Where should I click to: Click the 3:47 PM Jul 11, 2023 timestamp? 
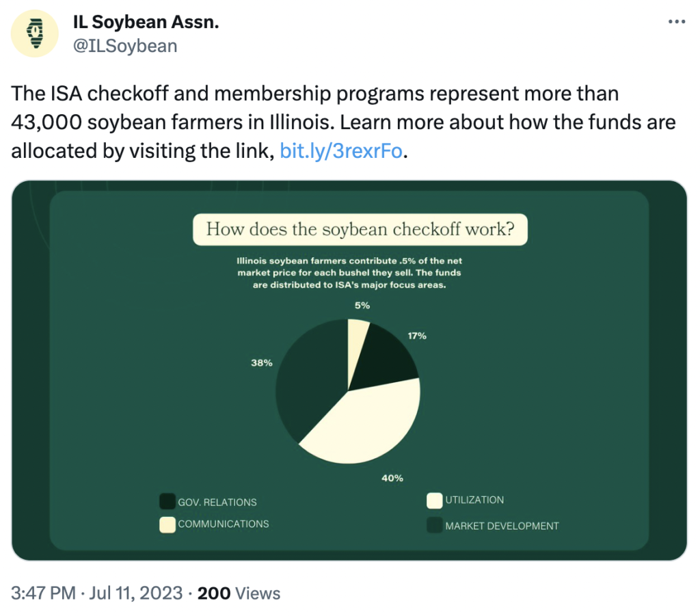pyautogui.click(x=97, y=593)
